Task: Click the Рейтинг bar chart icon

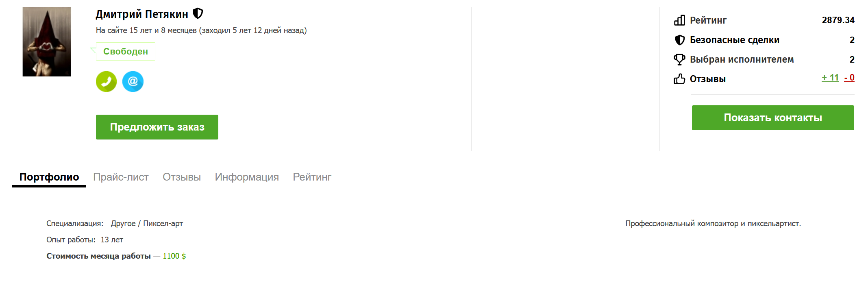Action: (679, 20)
